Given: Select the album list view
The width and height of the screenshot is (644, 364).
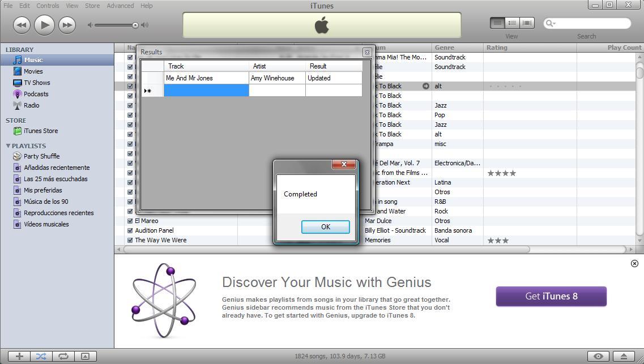Looking at the screenshot, I should (x=511, y=23).
